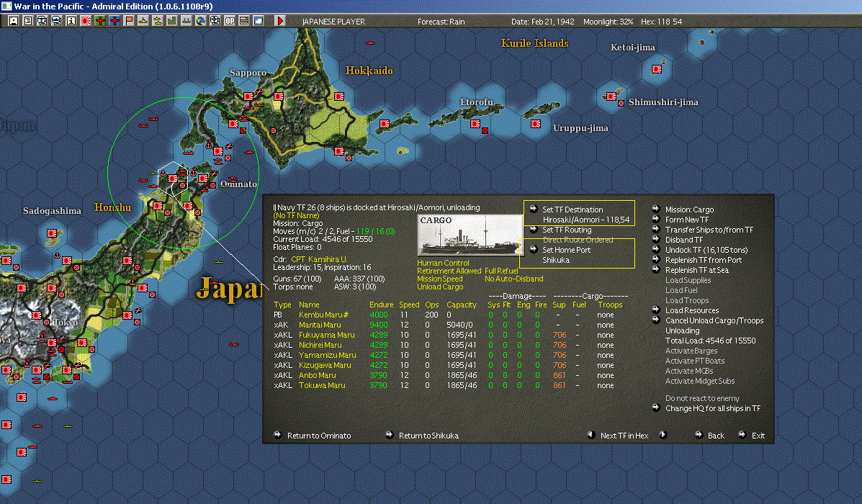This screenshot has height=504, width=862.
Task: Open ship Fukuyama Maru details
Action: click(326, 335)
